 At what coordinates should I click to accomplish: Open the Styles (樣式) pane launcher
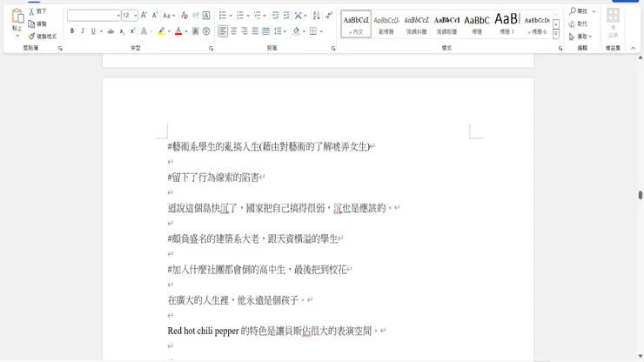pyautogui.click(x=560, y=49)
